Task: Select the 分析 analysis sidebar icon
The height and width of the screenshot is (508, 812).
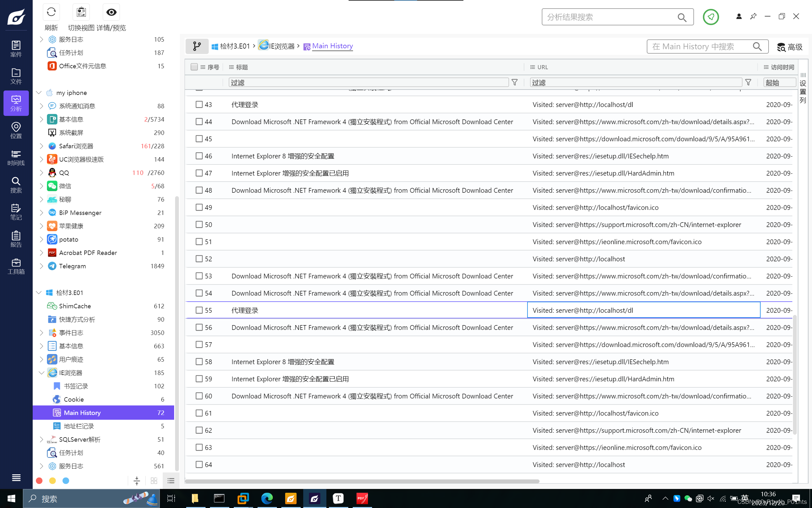Action: (16, 103)
